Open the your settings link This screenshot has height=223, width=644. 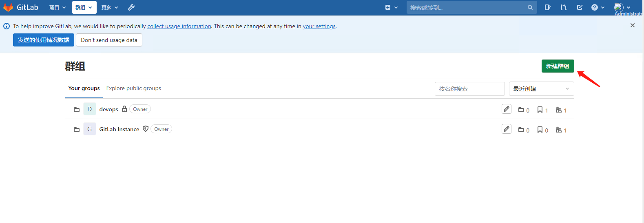[x=319, y=26]
